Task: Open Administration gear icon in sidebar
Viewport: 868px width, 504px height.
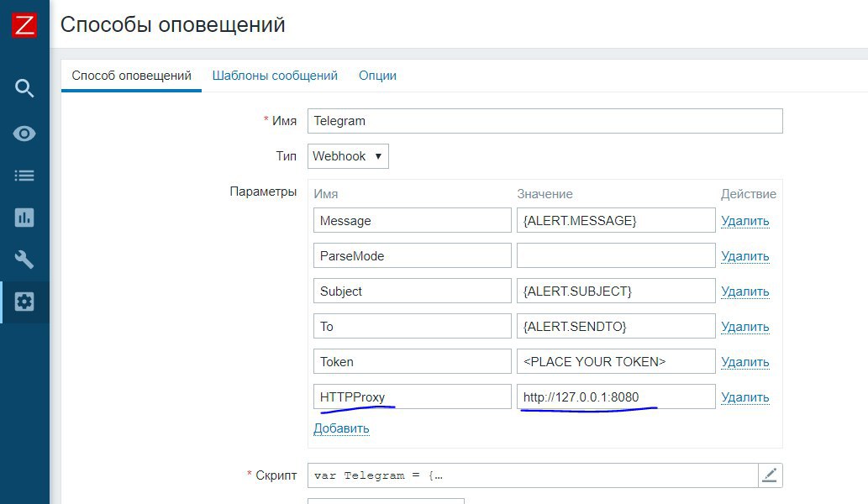Action: click(24, 302)
